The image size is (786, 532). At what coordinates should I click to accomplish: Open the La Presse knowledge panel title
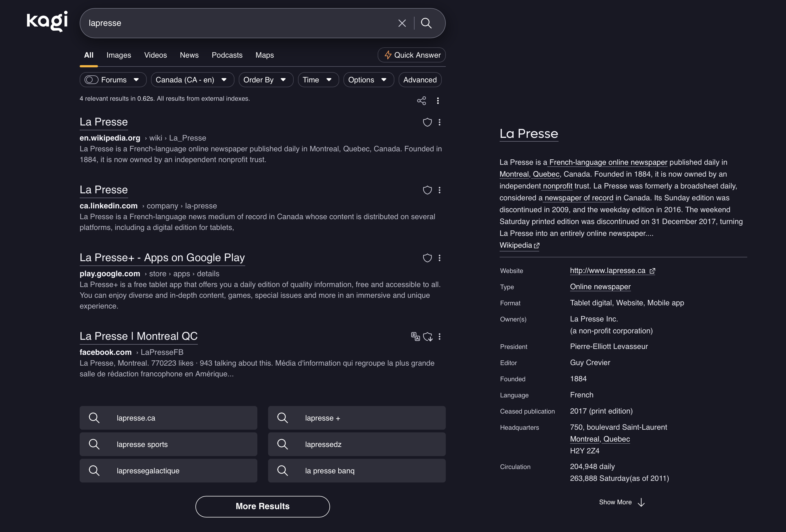pyautogui.click(x=529, y=134)
